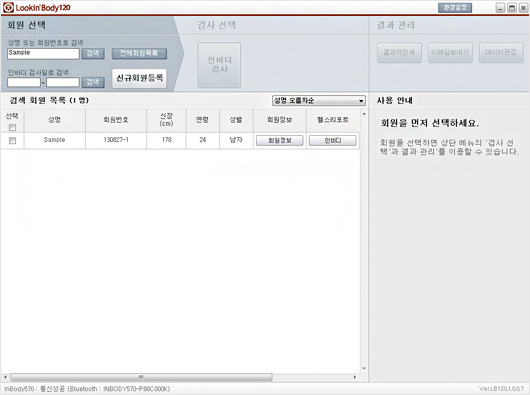Click the age cell 24
The image size is (530, 395).
[202, 140]
